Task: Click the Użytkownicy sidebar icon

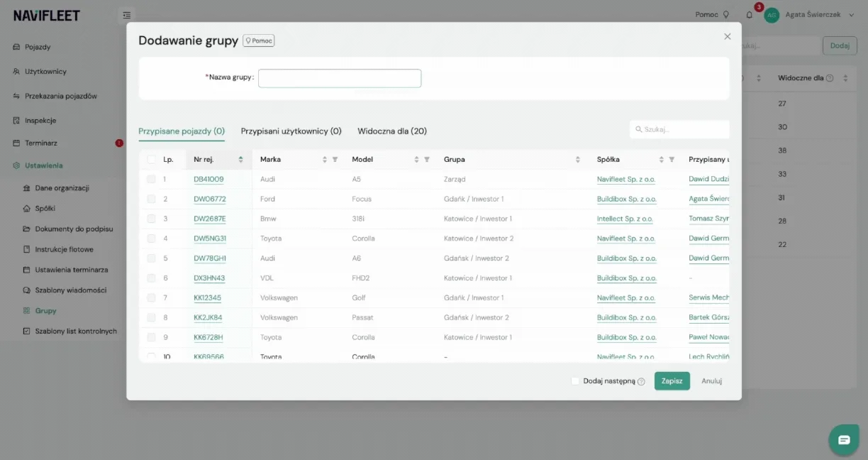Action: (16, 72)
